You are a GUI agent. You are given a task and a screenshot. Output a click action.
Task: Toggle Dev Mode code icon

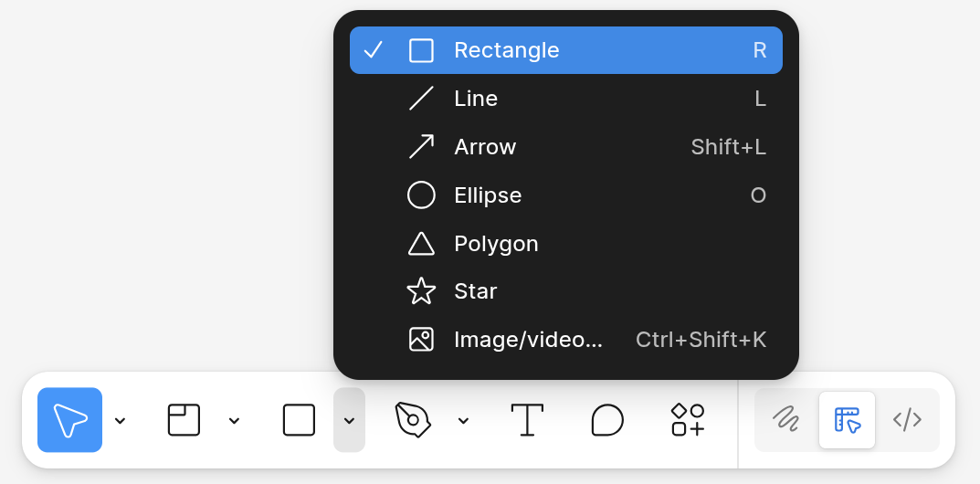pos(907,420)
